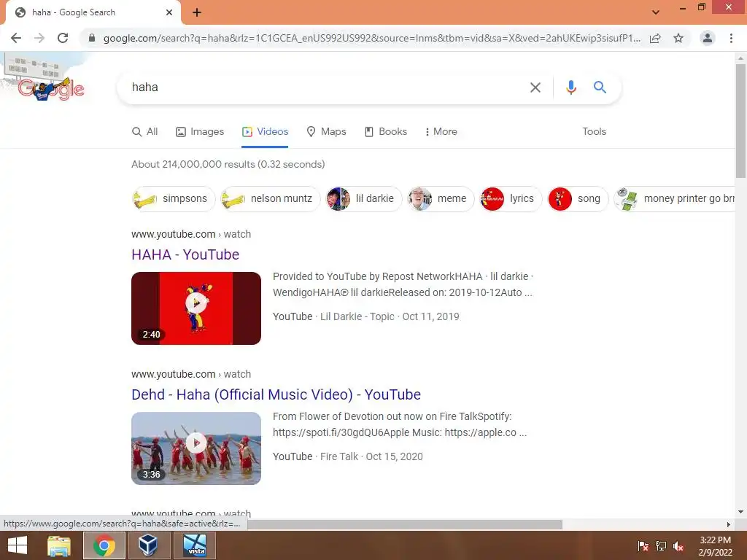Filter by song chip
This screenshot has width=747, height=560.
pyautogui.click(x=578, y=198)
